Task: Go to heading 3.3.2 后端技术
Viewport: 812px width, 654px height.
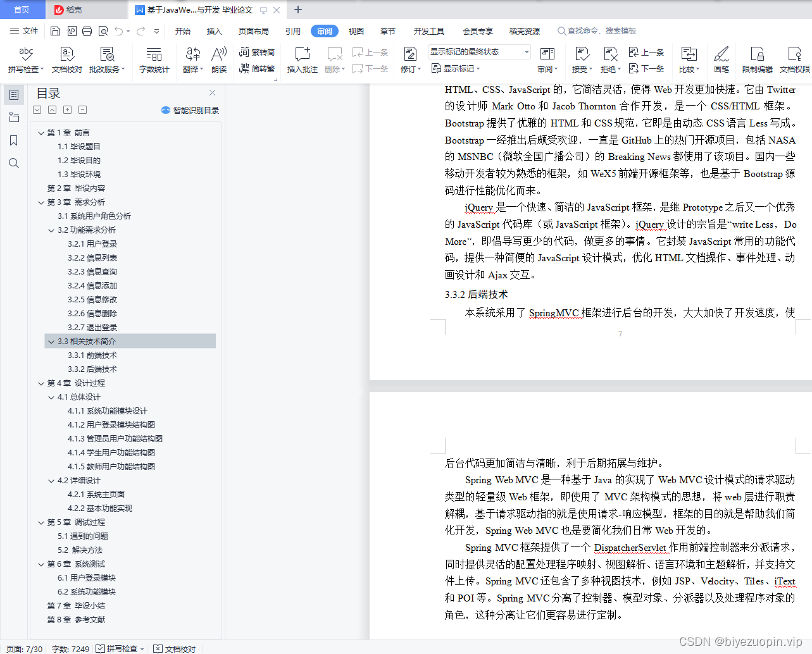Action: 92,369
